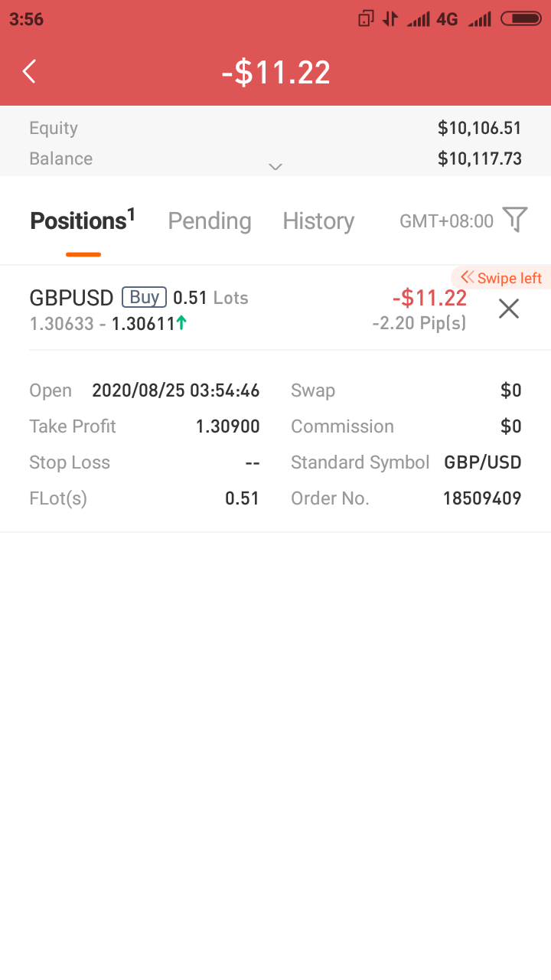The height and width of the screenshot is (980, 551).
Task: Tap the battery icon in status bar
Action: 521,19
